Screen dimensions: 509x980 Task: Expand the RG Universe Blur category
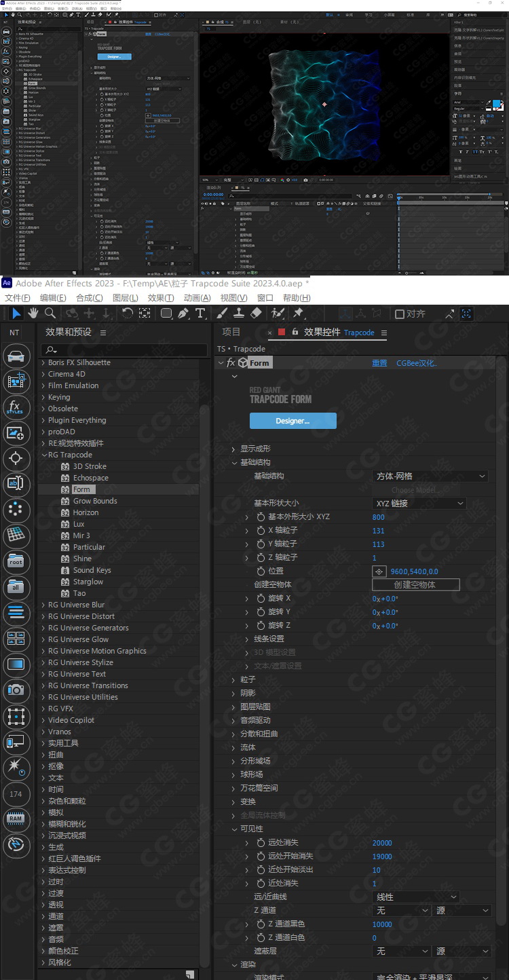pos(44,605)
